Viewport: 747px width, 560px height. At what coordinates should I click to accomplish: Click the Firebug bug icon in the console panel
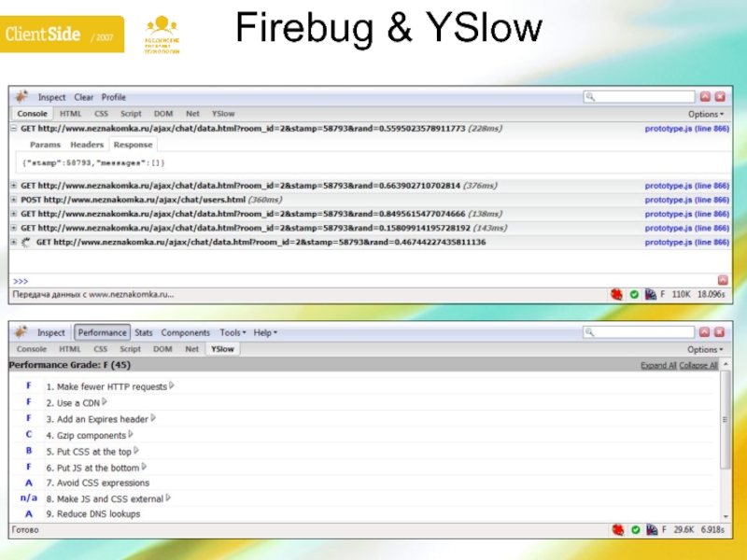tap(21, 97)
